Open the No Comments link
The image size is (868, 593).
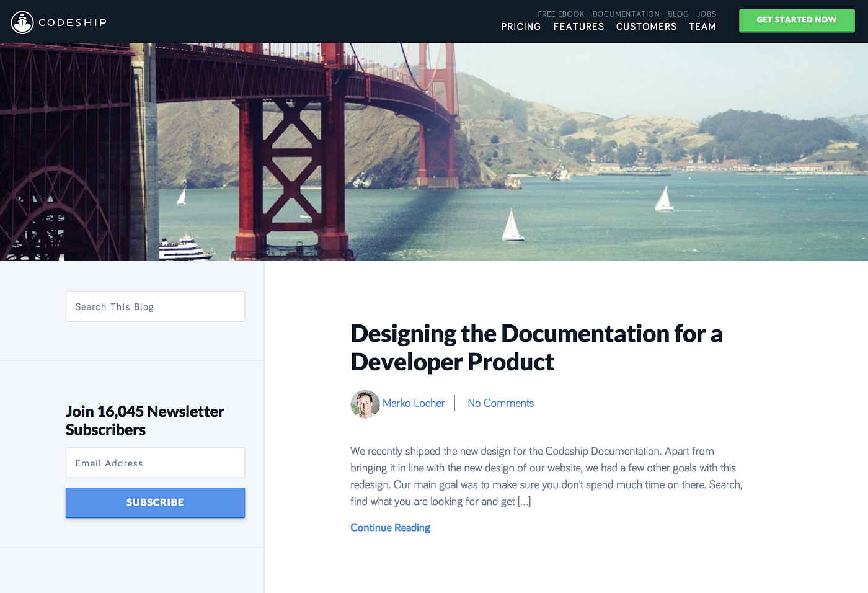click(x=500, y=403)
